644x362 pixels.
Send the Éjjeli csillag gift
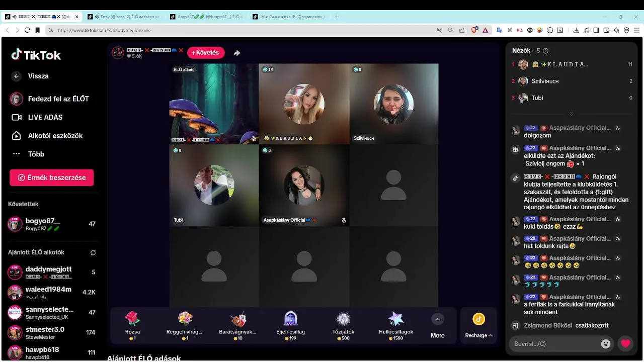(x=290, y=325)
